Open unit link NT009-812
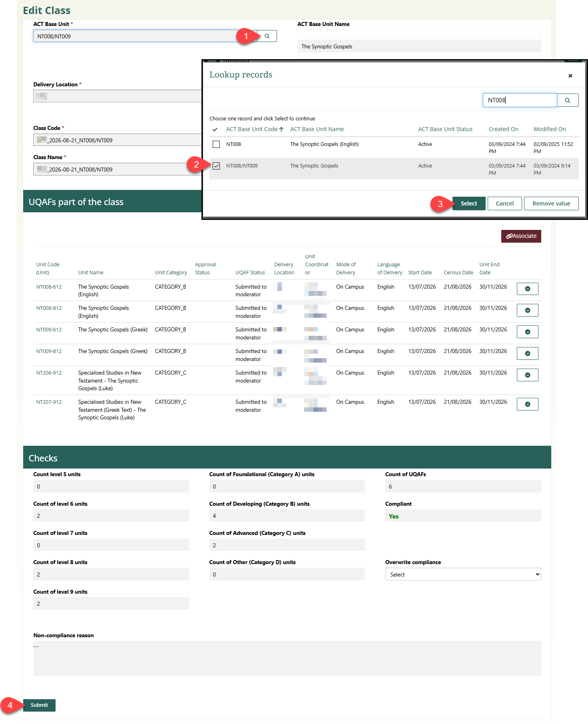This screenshot has width=588, height=724. 49,351
